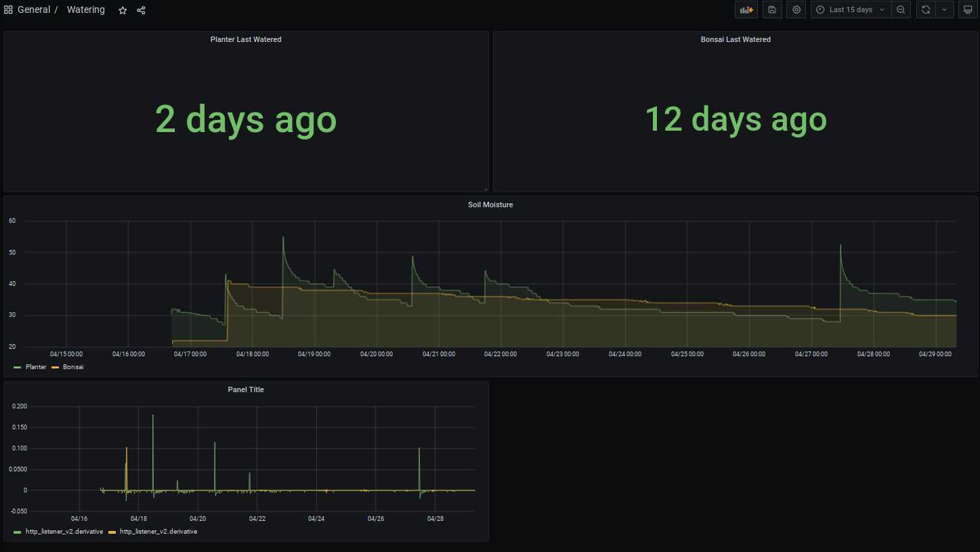
Task: Select the 04/27 00:00 axis label
Action: pos(812,354)
